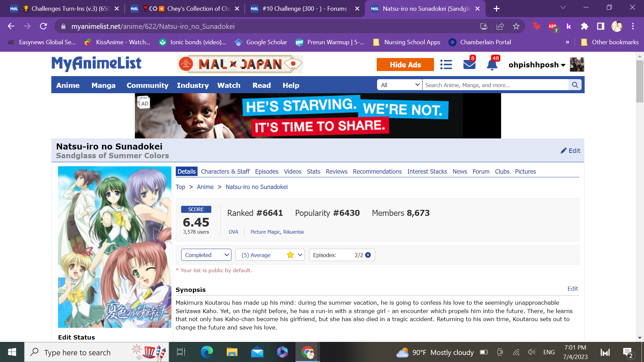Click the anime cover image
The image size is (644, 362).
point(114,247)
